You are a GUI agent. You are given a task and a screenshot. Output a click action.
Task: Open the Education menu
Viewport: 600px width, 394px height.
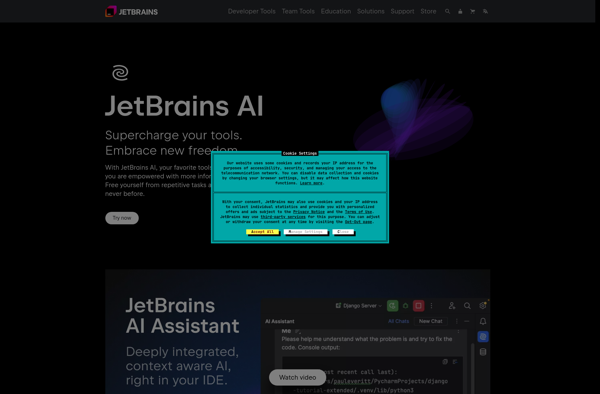(336, 11)
